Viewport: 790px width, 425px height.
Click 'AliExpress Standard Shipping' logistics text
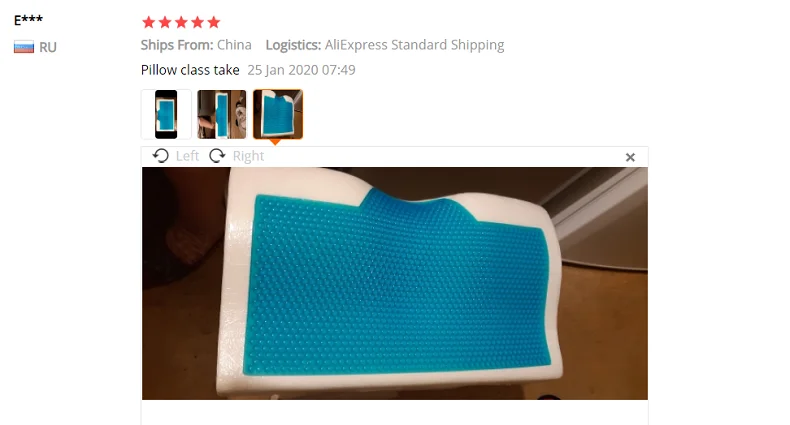pos(414,45)
